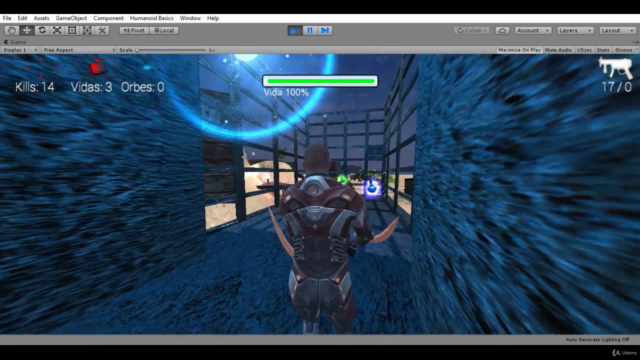Toggle Mute Audio
The width and height of the screenshot is (640, 360).
click(558, 50)
